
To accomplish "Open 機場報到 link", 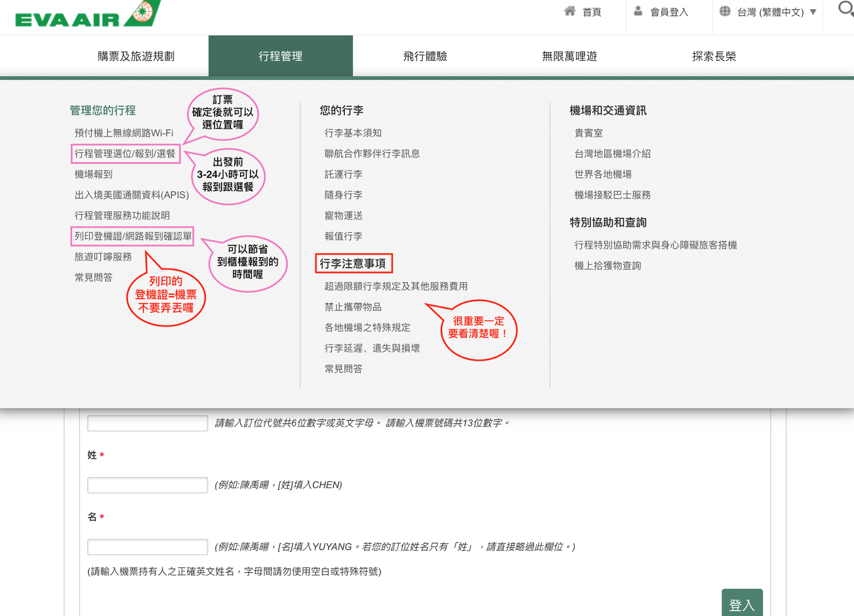I will pos(93,175).
